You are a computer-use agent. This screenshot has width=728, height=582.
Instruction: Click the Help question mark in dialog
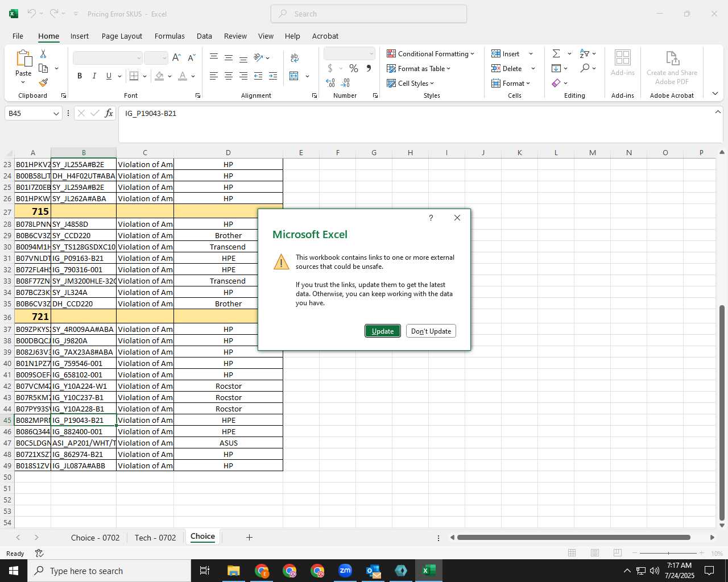(x=431, y=218)
